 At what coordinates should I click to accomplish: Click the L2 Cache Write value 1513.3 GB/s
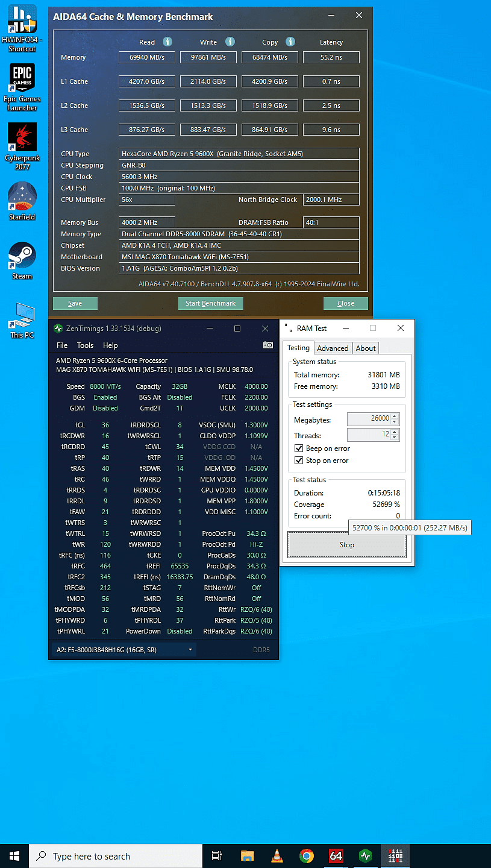tap(208, 105)
